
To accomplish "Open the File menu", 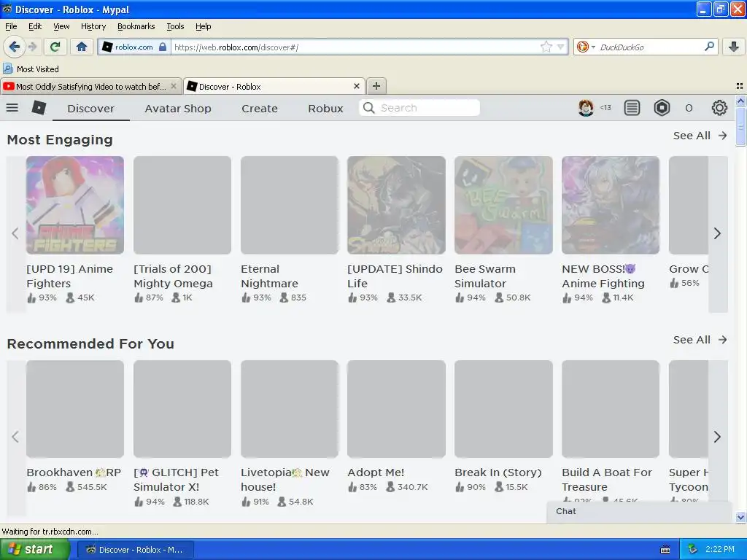I will tap(11, 26).
